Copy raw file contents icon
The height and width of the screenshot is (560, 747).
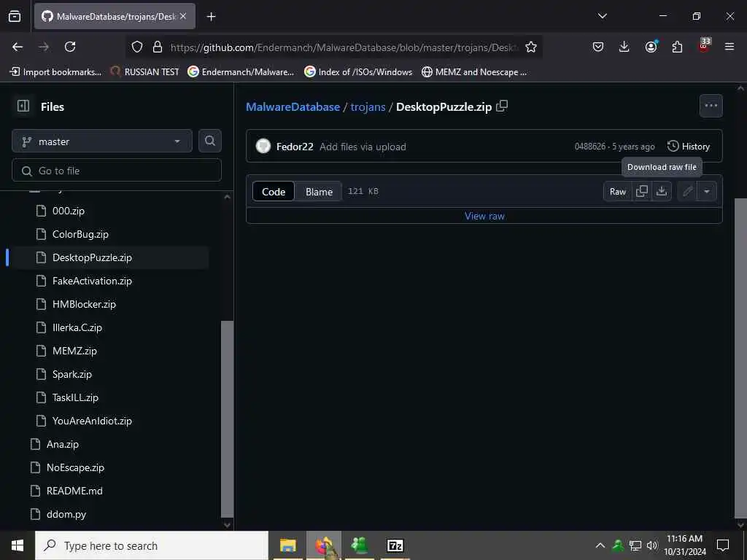[x=642, y=192]
